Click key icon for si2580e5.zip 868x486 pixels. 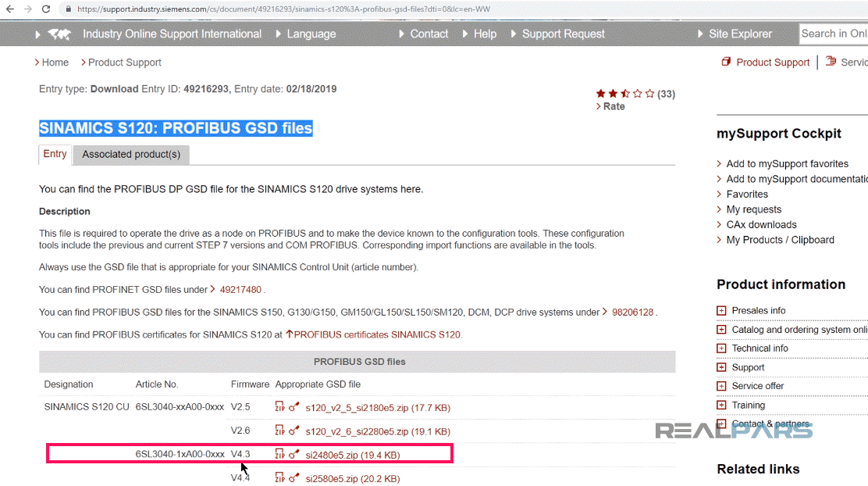[x=294, y=477]
